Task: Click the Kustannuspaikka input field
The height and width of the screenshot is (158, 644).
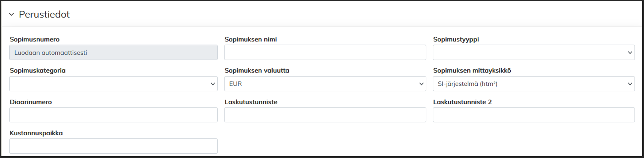Action: tap(113, 146)
